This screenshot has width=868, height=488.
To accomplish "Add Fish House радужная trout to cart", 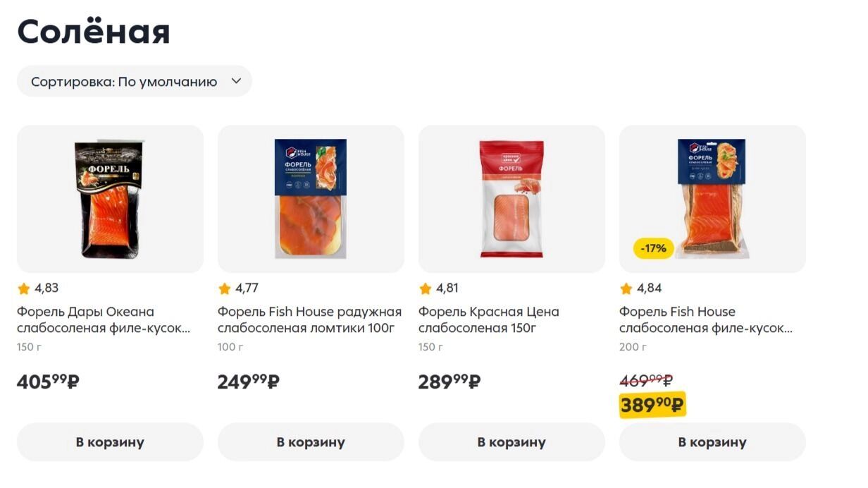I will point(311,442).
